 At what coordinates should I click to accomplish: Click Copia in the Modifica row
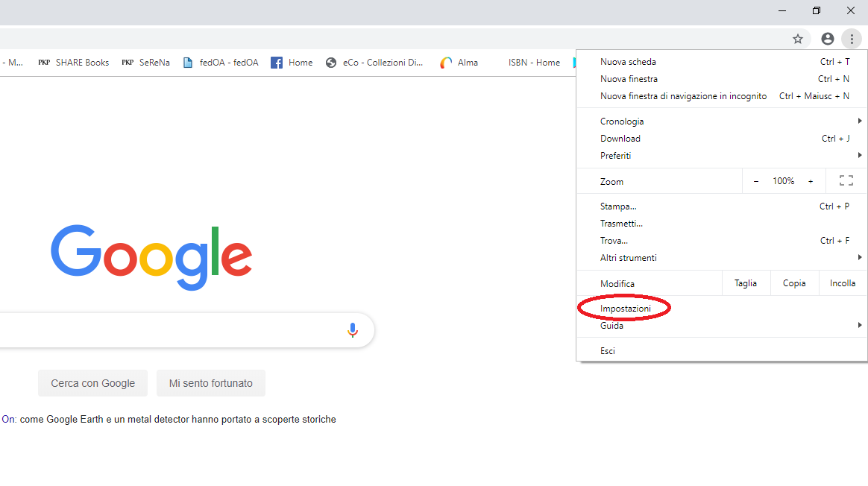(x=794, y=283)
